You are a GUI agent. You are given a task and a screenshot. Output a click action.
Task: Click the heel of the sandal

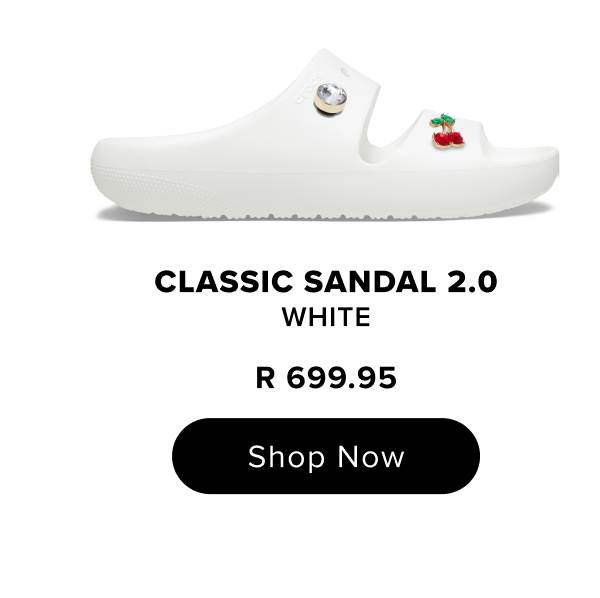click(115, 168)
